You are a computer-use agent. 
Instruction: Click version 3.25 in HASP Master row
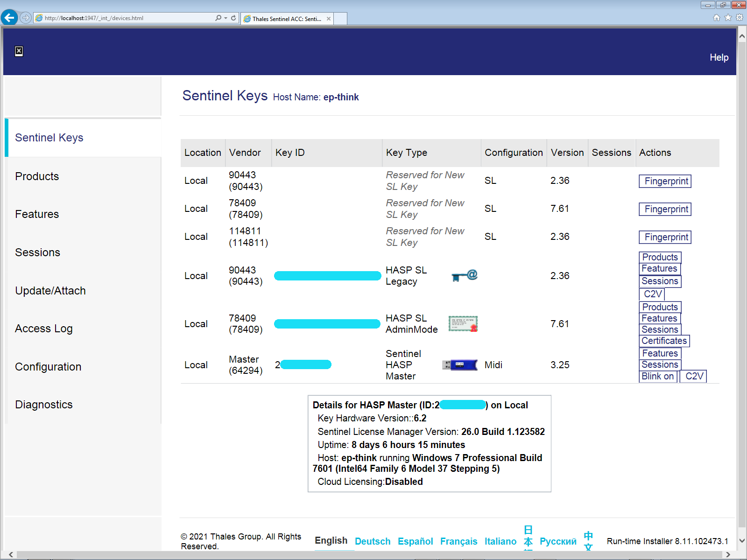(x=560, y=365)
